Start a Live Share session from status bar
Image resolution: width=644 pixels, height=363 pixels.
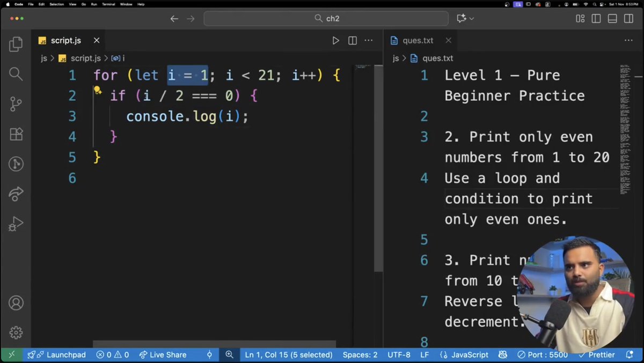(x=163, y=354)
